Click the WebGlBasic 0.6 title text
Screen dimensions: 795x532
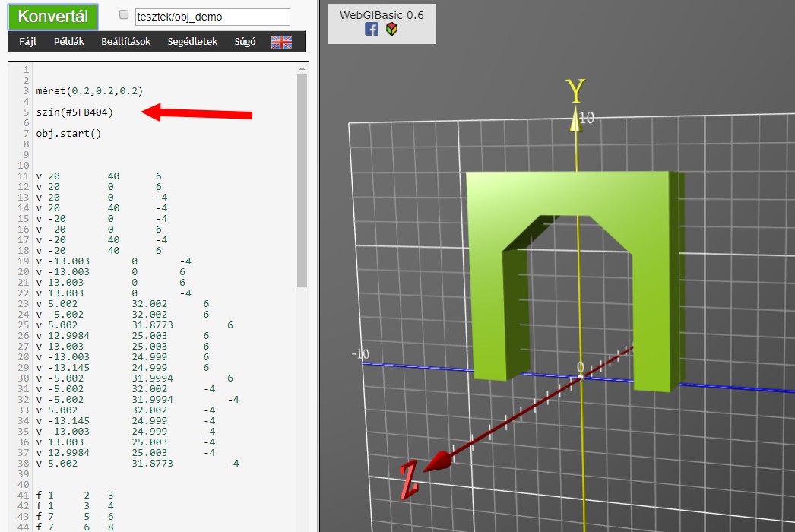pyautogui.click(x=382, y=14)
